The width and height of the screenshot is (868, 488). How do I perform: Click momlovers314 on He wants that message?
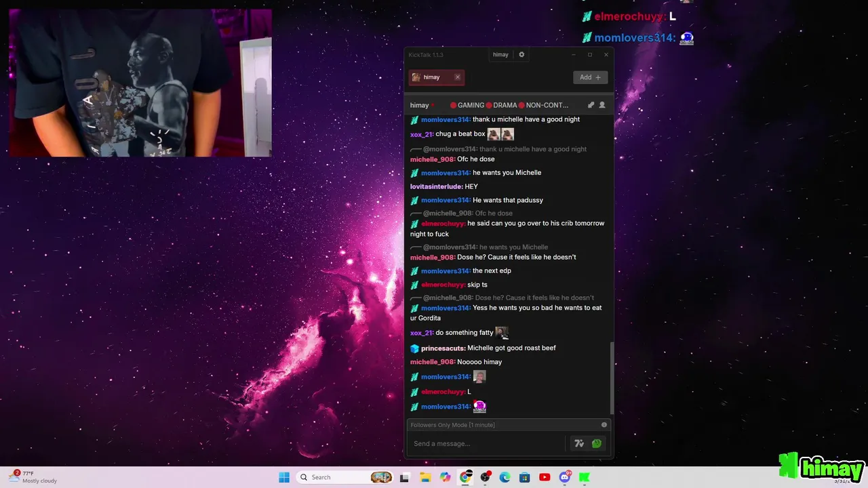446,200
